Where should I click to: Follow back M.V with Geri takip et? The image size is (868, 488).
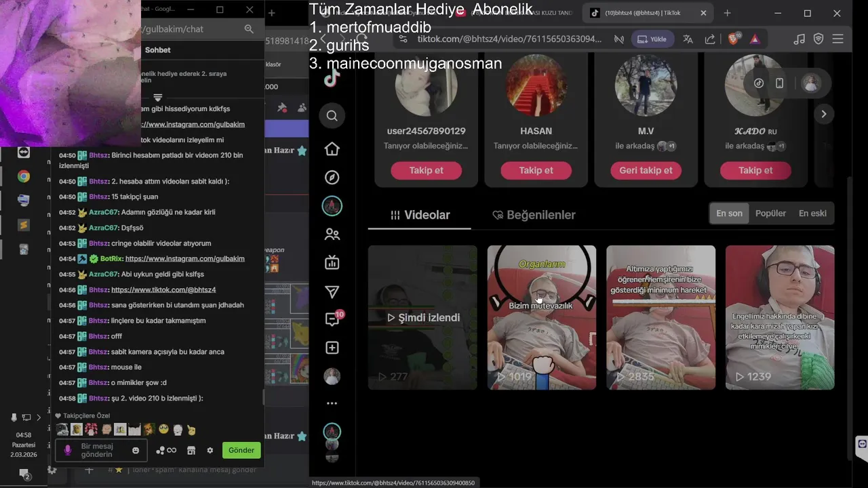(x=646, y=170)
